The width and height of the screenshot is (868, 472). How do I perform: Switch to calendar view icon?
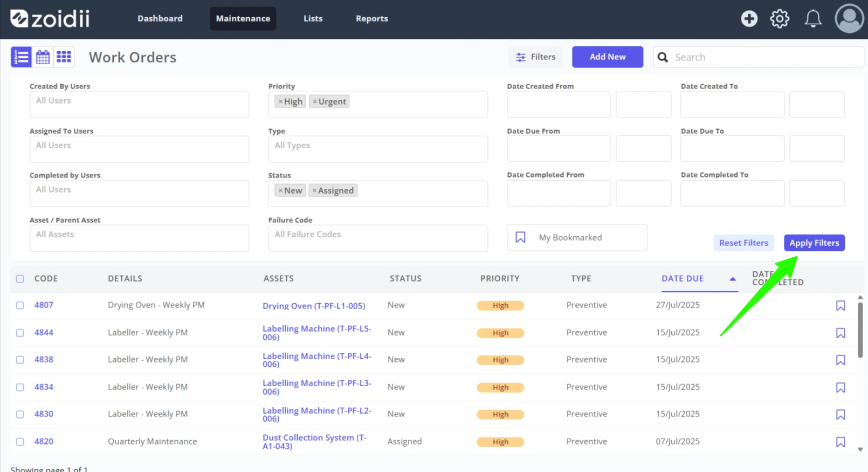[x=43, y=57]
